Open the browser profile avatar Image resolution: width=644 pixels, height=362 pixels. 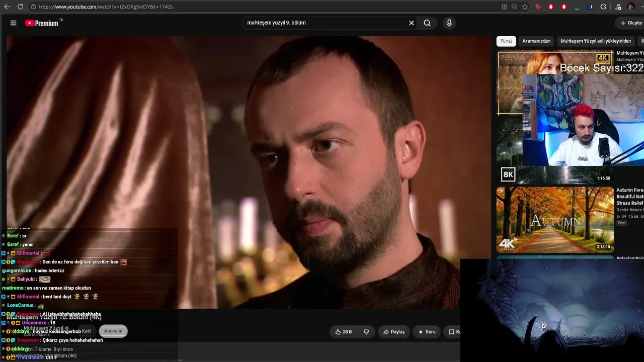[631, 7]
